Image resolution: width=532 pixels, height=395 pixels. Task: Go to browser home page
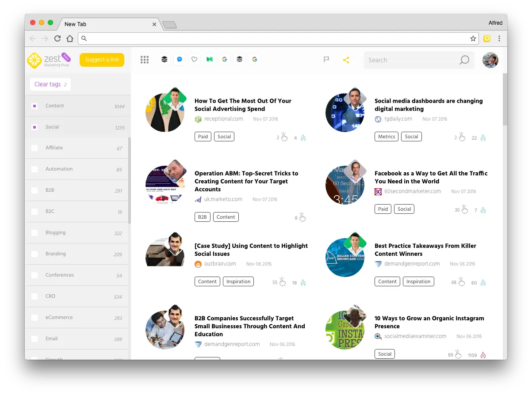pyautogui.click(x=70, y=38)
